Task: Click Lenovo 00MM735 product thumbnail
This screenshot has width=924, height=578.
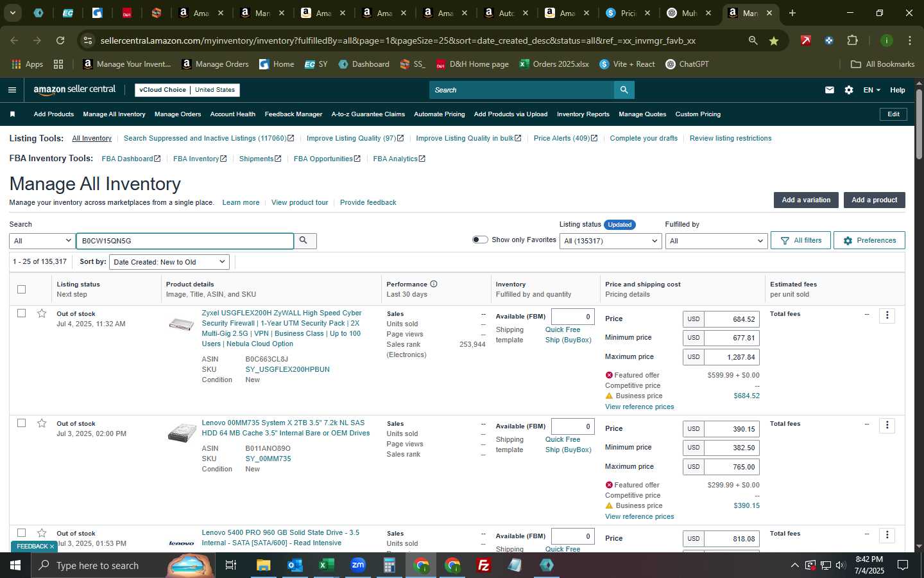Action: [x=182, y=433]
